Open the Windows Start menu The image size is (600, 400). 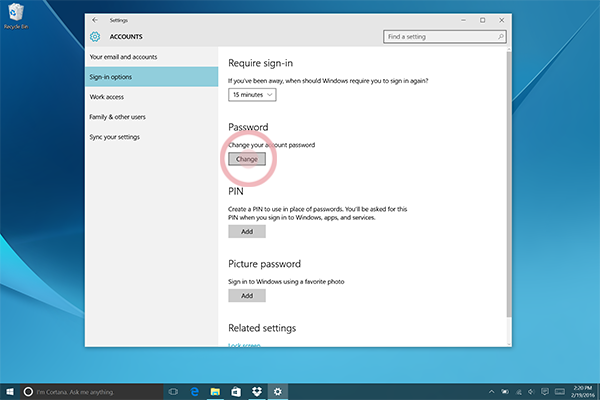tap(10, 392)
